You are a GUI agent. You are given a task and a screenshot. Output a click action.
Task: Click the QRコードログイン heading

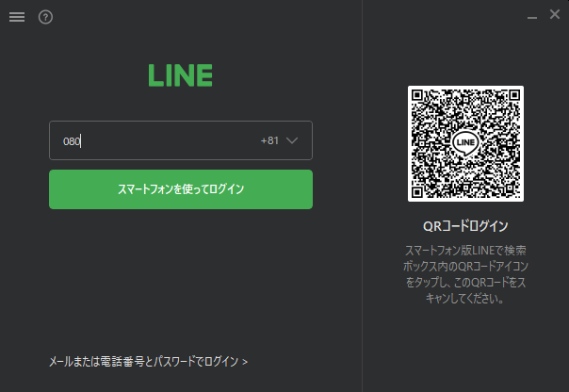(465, 226)
